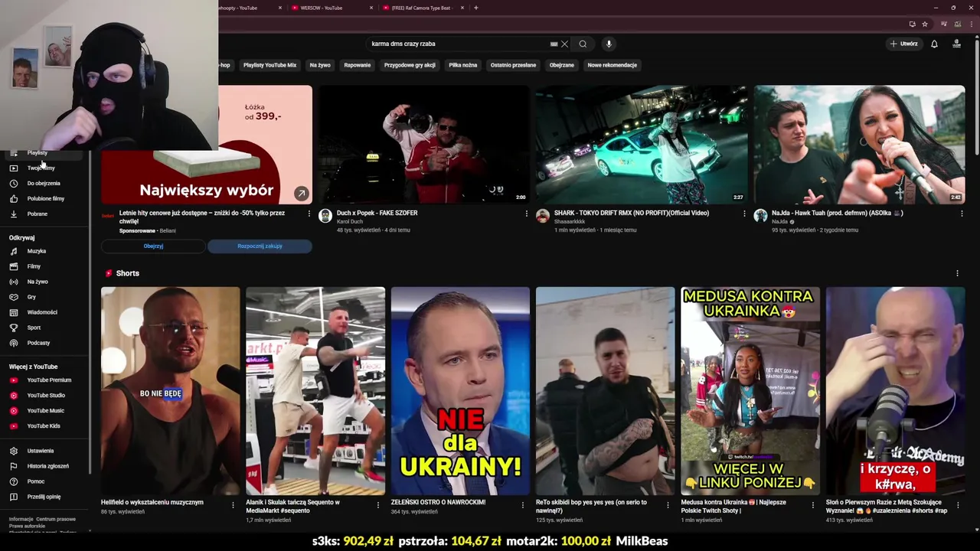Play the Słoń o Pierwszym Razie short
Screen dimensions: 980x551
click(x=895, y=391)
